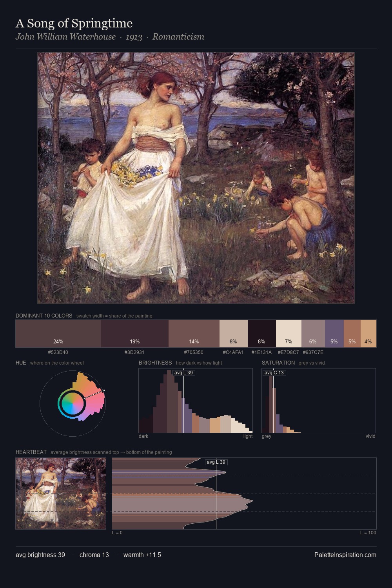Screen dimensions: 392x588
Task: Click the small heartbeat painting thumbnail
Action: pos(61,494)
